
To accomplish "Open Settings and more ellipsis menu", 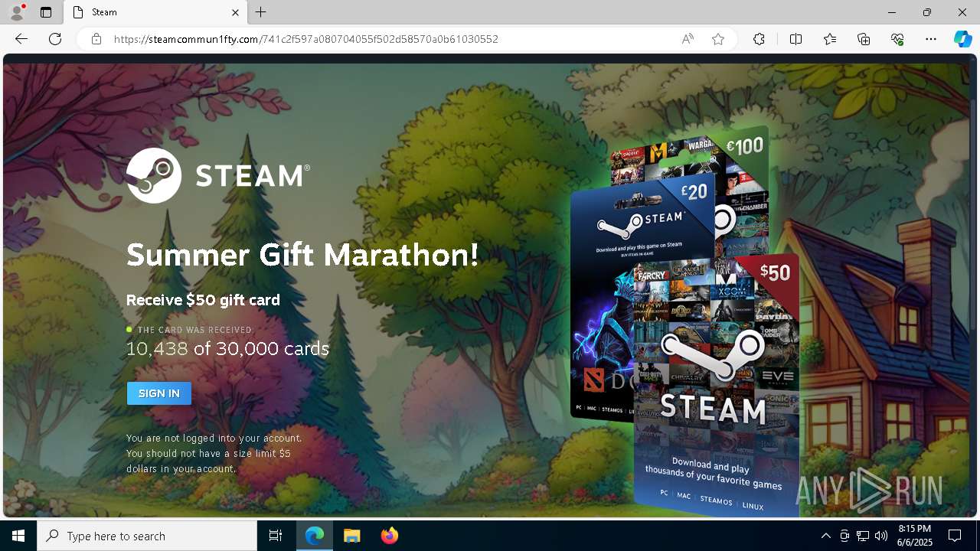I will (931, 39).
